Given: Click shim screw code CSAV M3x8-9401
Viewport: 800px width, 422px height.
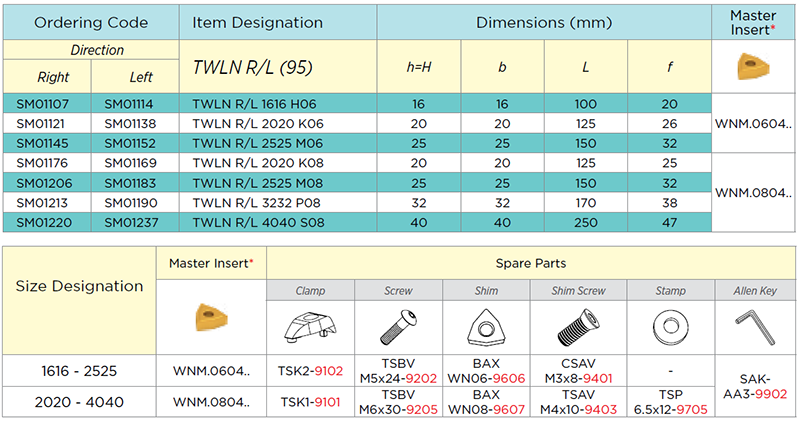Looking at the screenshot, I should (579, 371).
